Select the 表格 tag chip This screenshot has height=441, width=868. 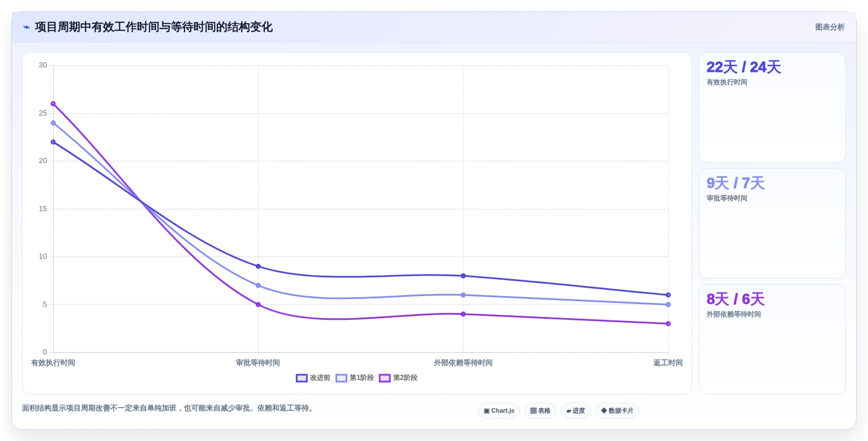540,410
